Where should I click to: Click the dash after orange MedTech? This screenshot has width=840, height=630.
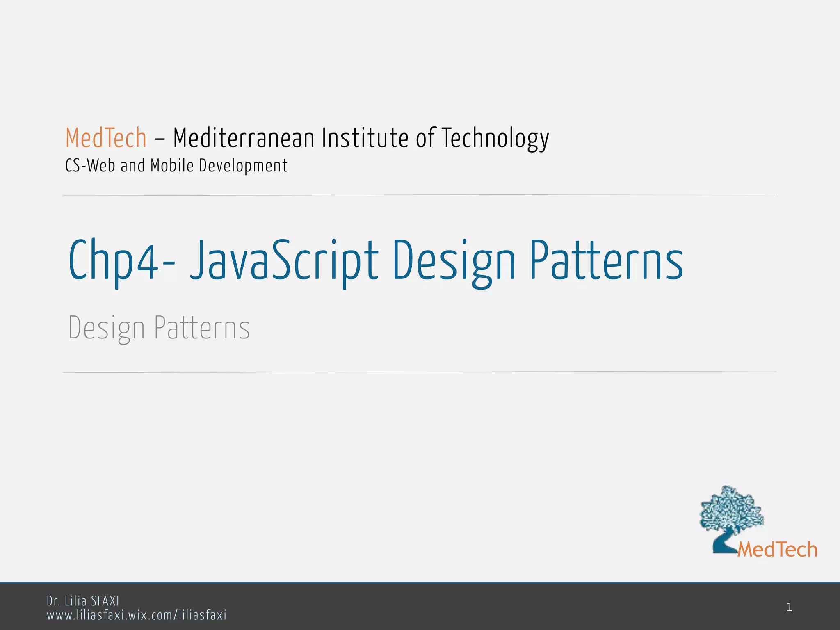(x=160, y=139)
